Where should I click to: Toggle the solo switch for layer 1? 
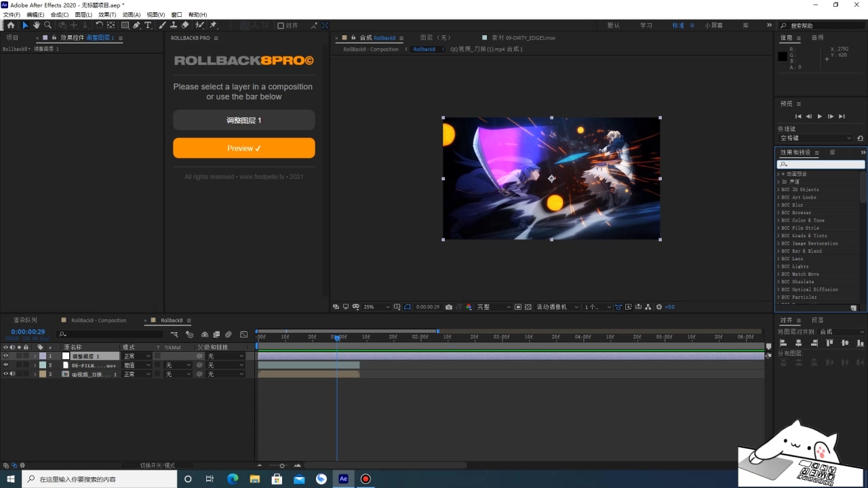[19, 356]
